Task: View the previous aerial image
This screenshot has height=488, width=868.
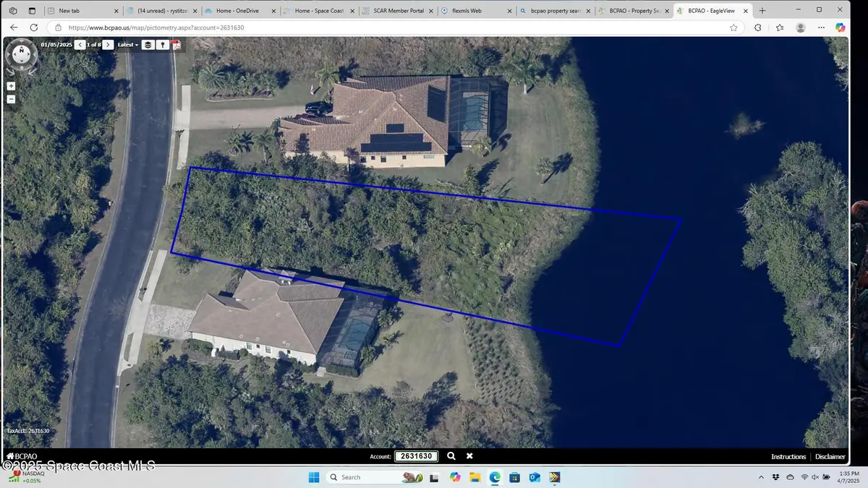Action: [x=80, y=44]
